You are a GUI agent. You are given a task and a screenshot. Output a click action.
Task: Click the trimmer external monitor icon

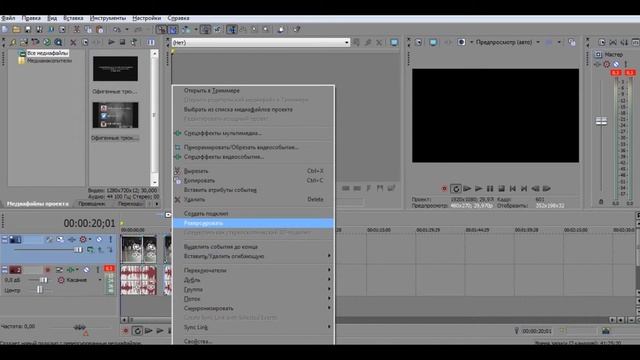pos(394,42)
